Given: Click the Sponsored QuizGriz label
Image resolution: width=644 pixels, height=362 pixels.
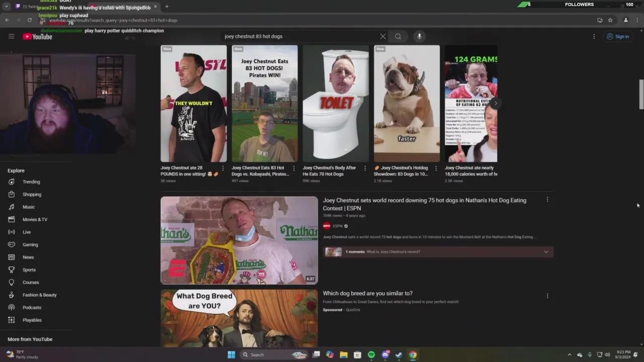Looking at the screenshot, I should click(x=342, y=310).
